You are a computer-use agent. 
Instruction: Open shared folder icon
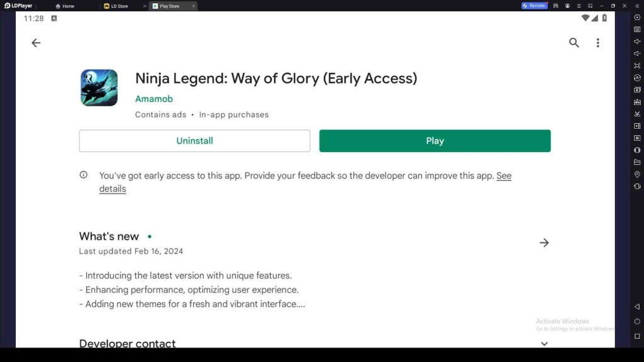point(637,162)
